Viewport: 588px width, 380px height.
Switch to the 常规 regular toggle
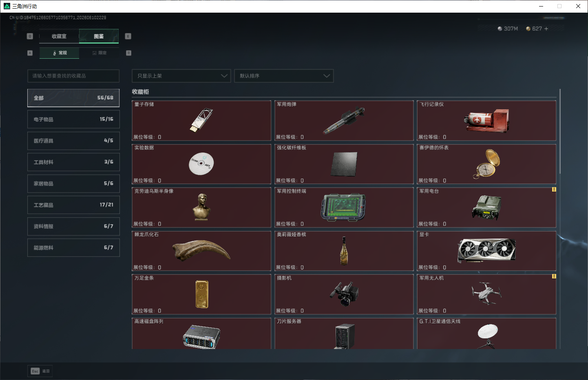click(60, 53)
